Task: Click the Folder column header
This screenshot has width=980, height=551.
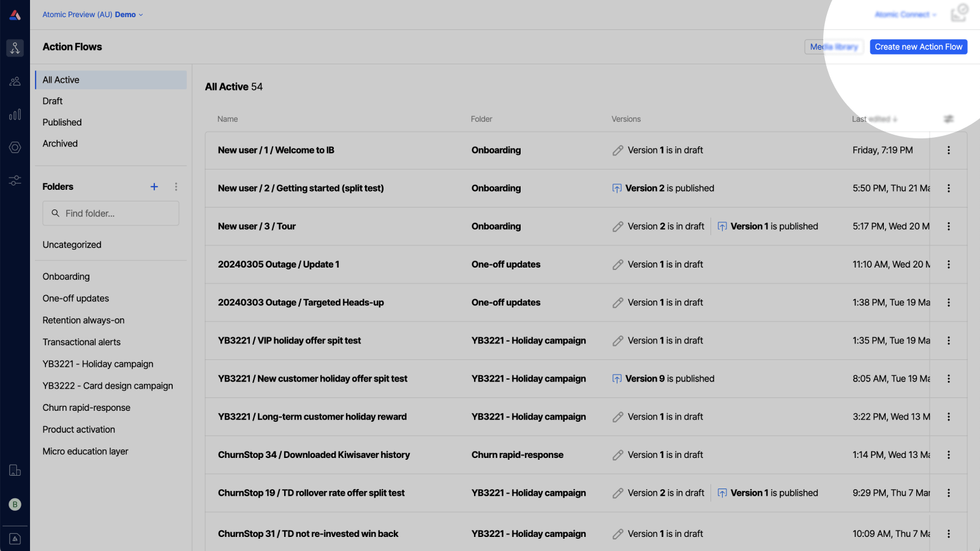Action: coord(481,119)
